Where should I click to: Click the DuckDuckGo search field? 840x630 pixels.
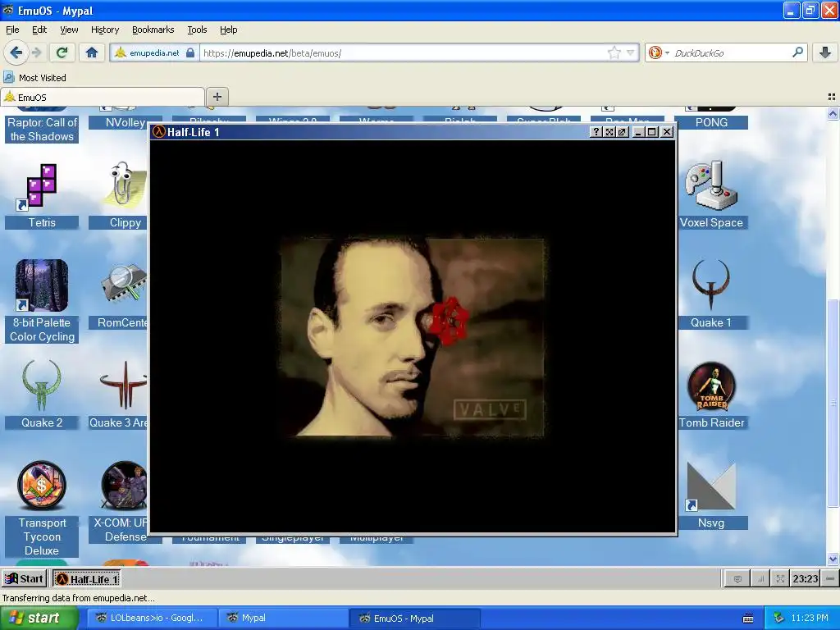click(731, 52)
